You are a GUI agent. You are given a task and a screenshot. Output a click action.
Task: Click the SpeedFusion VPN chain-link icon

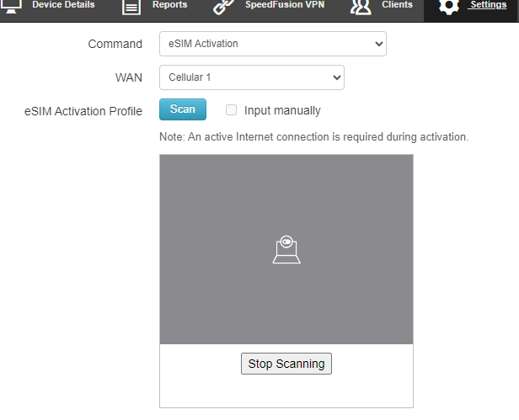click(223, 8)
